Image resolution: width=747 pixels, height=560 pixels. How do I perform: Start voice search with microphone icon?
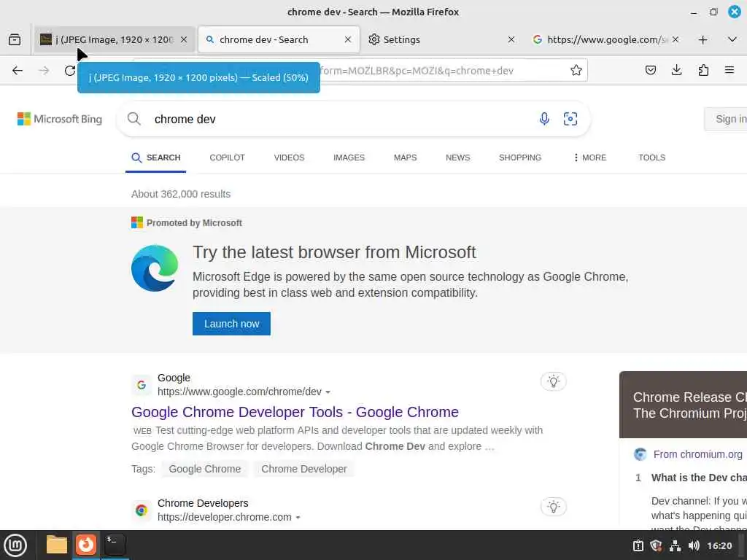point(544,119)
